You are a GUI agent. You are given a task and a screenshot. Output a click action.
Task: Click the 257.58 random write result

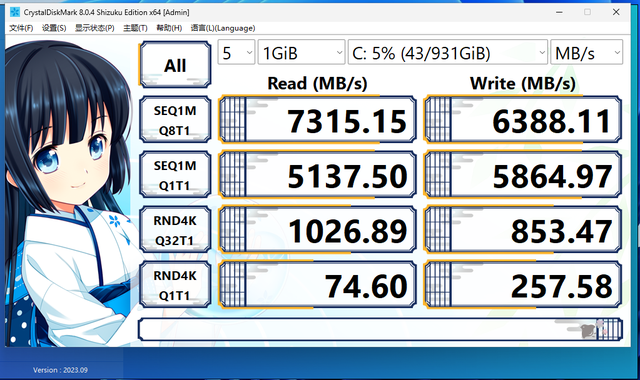pos(523,285)
